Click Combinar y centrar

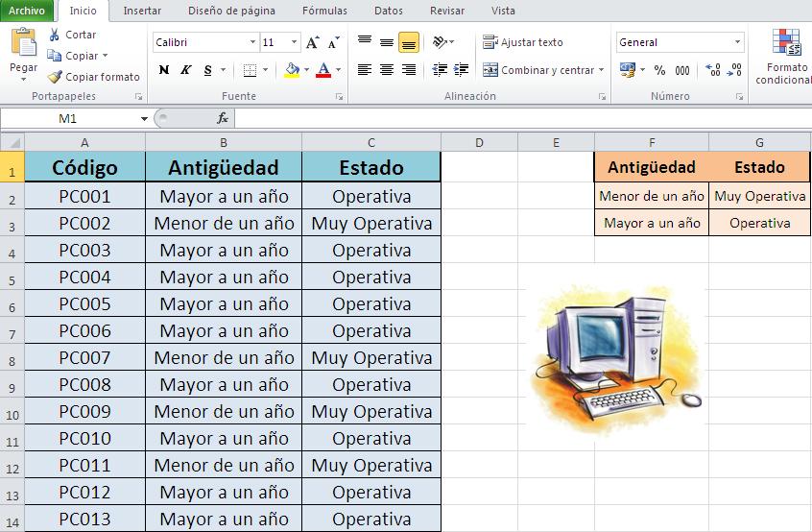point(538,70)
